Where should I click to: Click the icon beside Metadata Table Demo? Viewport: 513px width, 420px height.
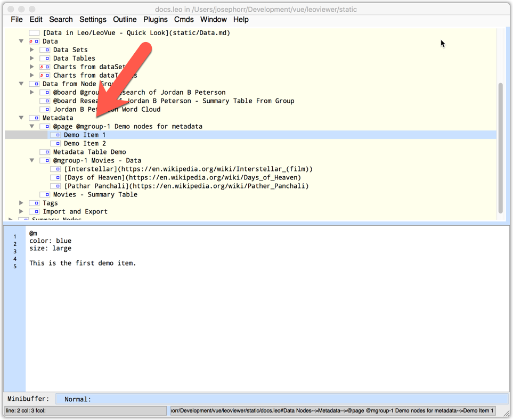[x=45, y=152]
